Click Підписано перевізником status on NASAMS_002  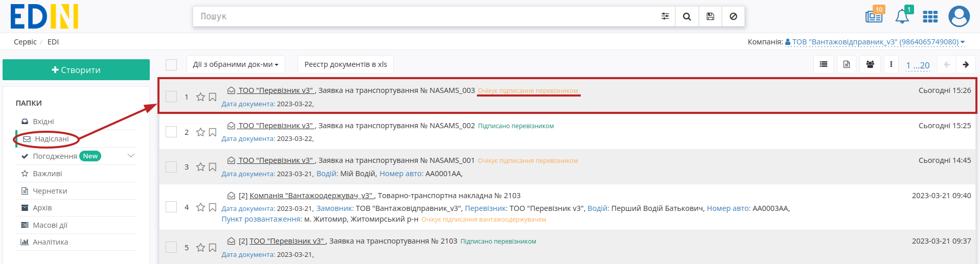516,126
